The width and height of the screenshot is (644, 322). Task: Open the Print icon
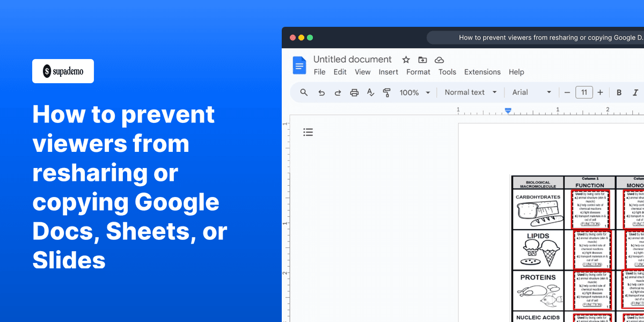click(354, 92)
